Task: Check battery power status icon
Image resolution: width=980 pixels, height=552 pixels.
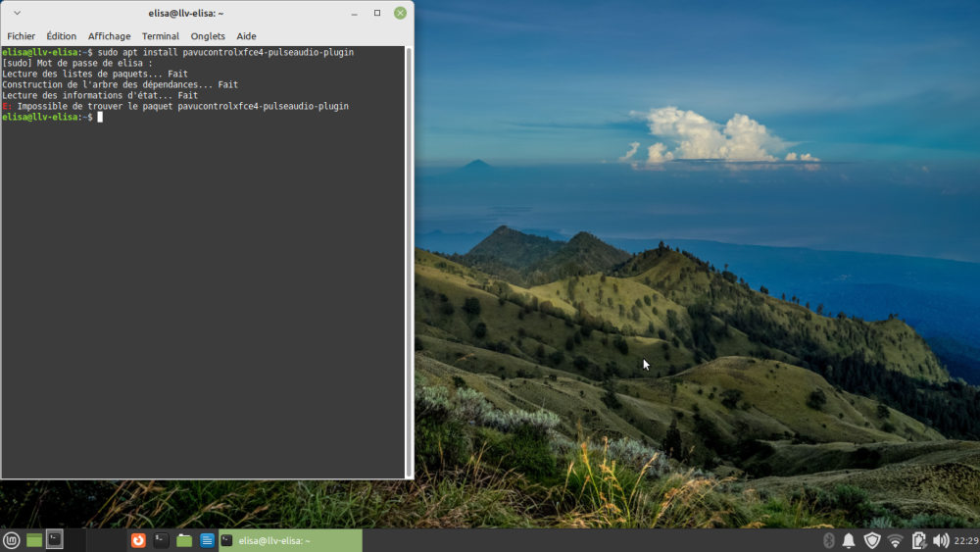Action: (x=918, y=540)
